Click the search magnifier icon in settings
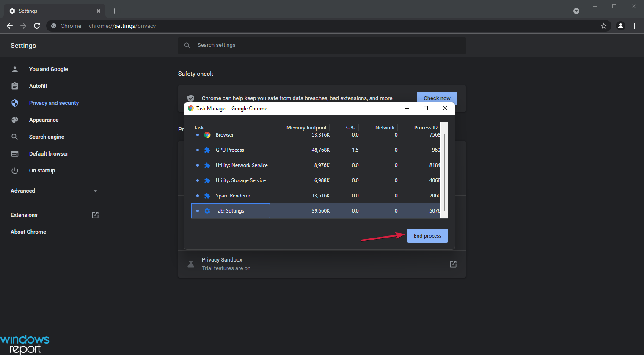Viewport: 644px width, 355px height. point(187,45)
